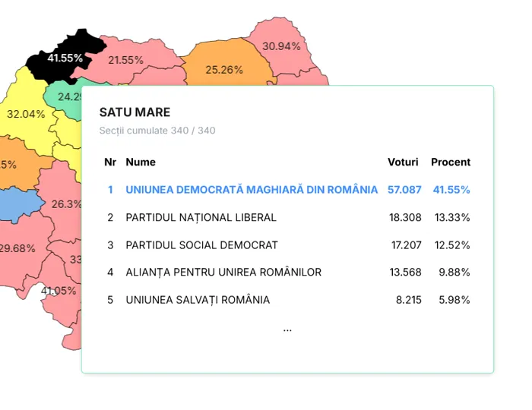532x410 pixels.
Task: Expand more results via the ellipsis
Action: [x=287, y=330]
